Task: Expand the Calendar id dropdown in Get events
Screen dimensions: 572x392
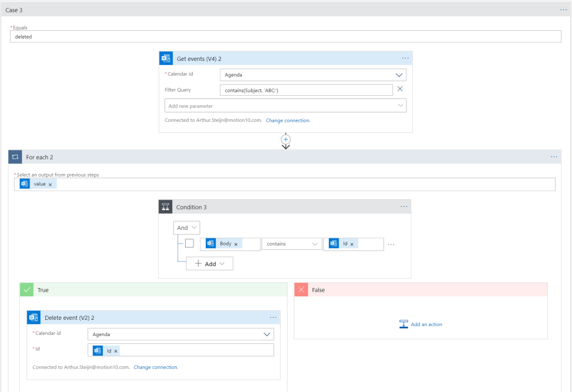Action: [399, 75]
